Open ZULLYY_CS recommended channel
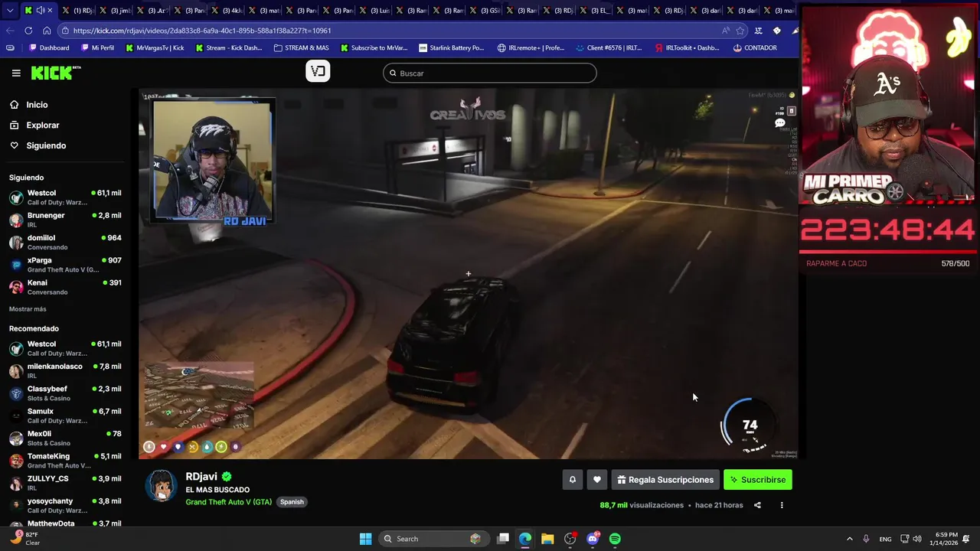Image resolution: width=980 pixels, height=551 pixels. (66, 483)
